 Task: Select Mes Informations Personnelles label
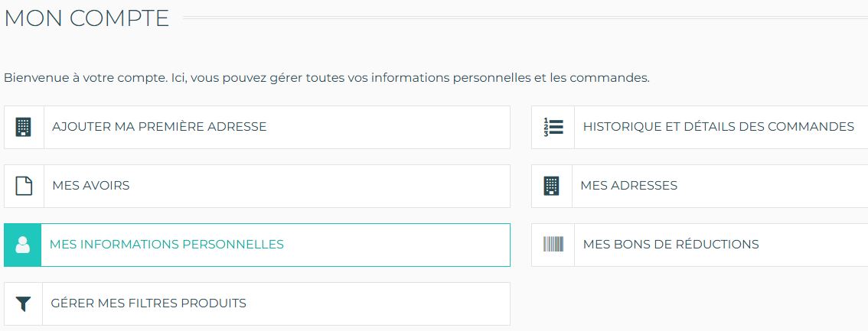[x=167, y=245]
